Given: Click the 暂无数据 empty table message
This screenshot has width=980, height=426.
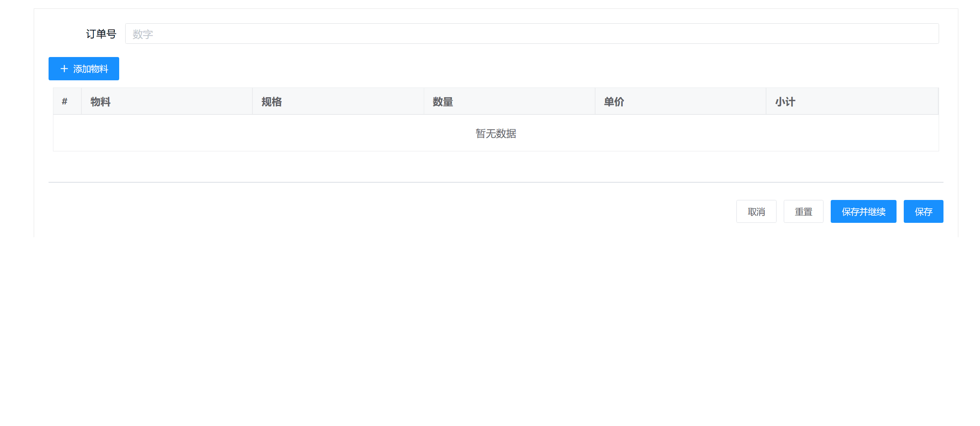Looking at the screenshot, I should tap(496, 133).
